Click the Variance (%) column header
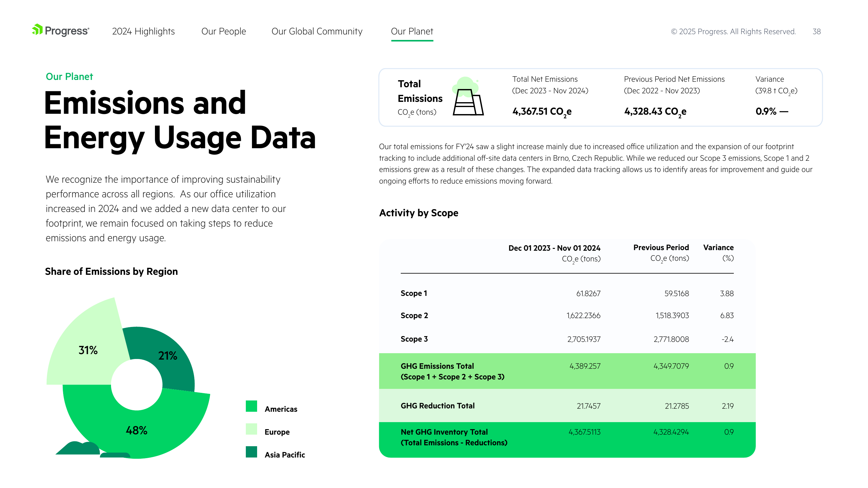Image resolution: width=868 pixels, height=488 pixels. pos(718,253)
